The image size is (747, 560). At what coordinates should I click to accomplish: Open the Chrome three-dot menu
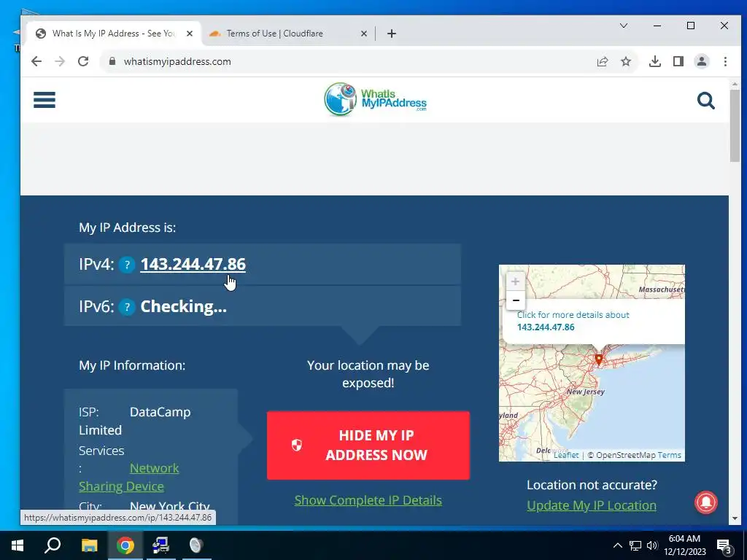coord(725,61)
